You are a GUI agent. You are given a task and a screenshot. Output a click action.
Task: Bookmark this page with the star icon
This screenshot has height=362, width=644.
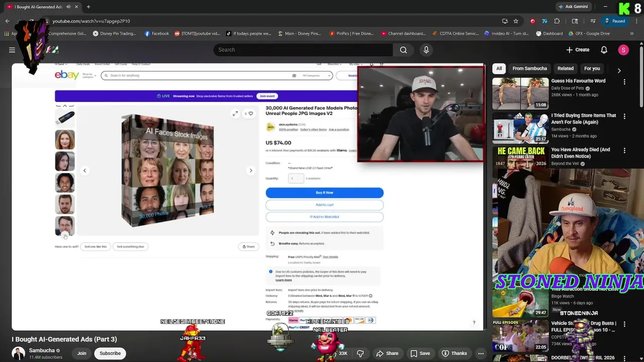[516, 21]
